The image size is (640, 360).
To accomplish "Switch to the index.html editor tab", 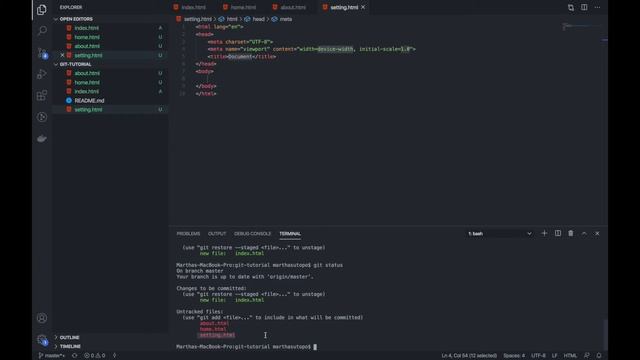I will click(189, 7).
